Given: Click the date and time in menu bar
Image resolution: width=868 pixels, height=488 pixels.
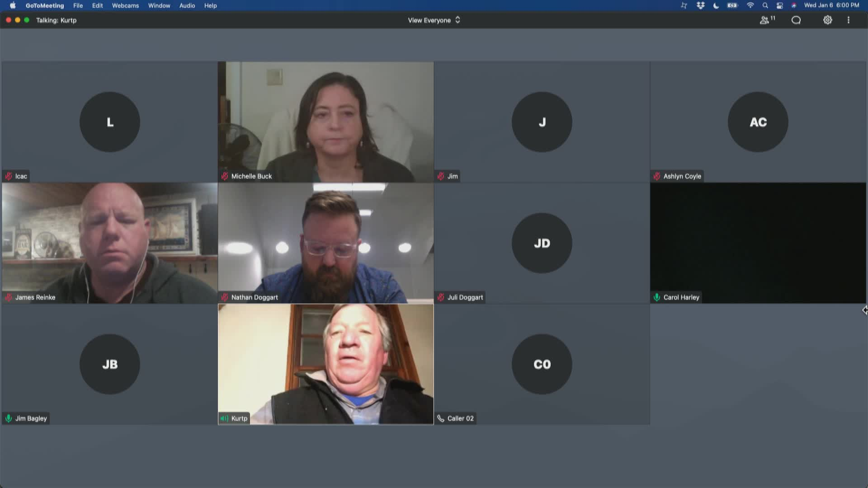Looking at the screenshot, I should [831, 5].
